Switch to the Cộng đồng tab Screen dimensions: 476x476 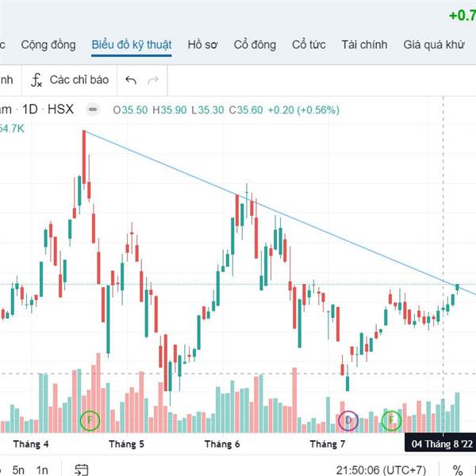pos(48,44)
